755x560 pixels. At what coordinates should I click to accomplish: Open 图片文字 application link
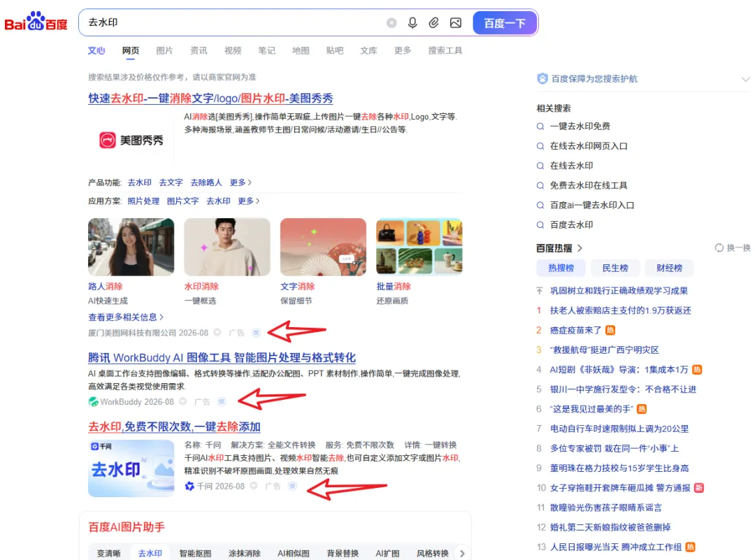[x=183, y=201]
